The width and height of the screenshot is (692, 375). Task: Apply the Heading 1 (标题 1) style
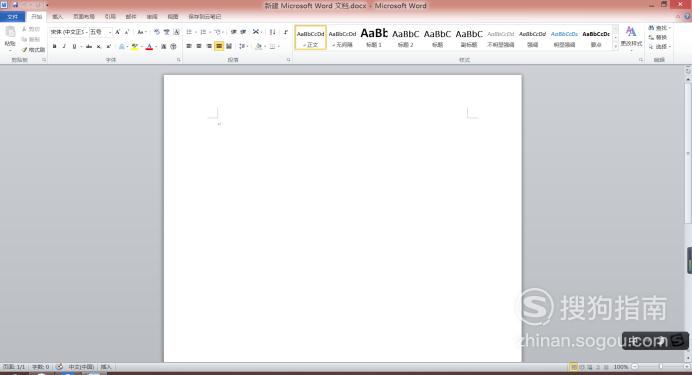tap(374, 38)
